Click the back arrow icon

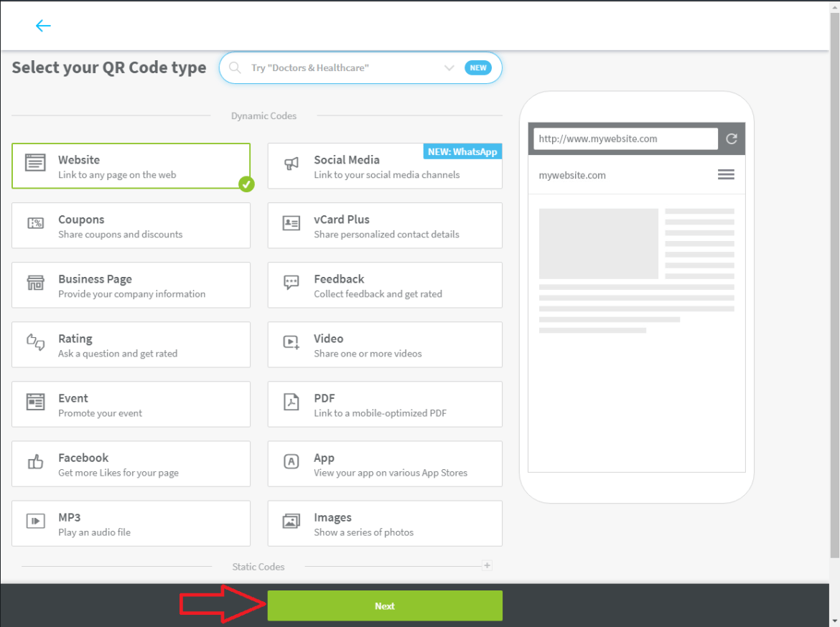pyautogui.click(x=43, y=26)
